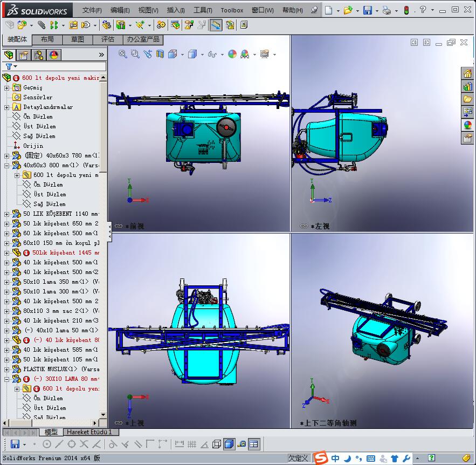Toggle the Chinese input mode 中 indicator
This screenshot has height=465, width=476.
pos(335,458)
